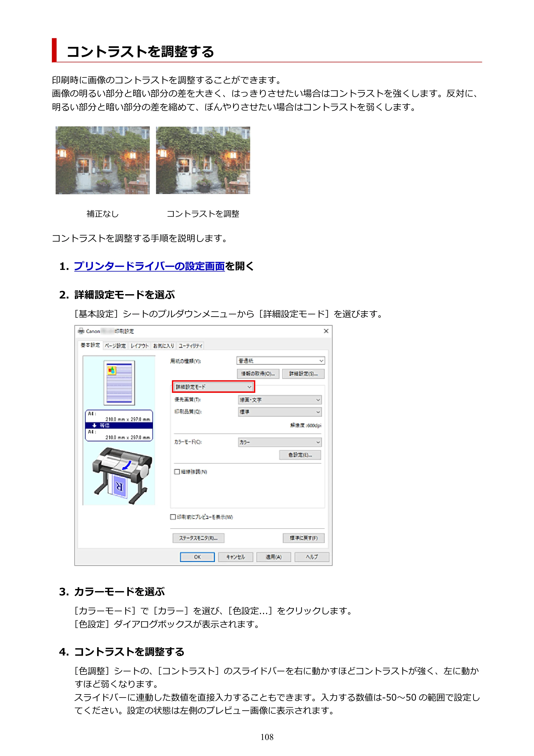Click the 解像度 600dpi text
Image resolution: width=534 pixels, height=756 pixels.
pos(306,425)
